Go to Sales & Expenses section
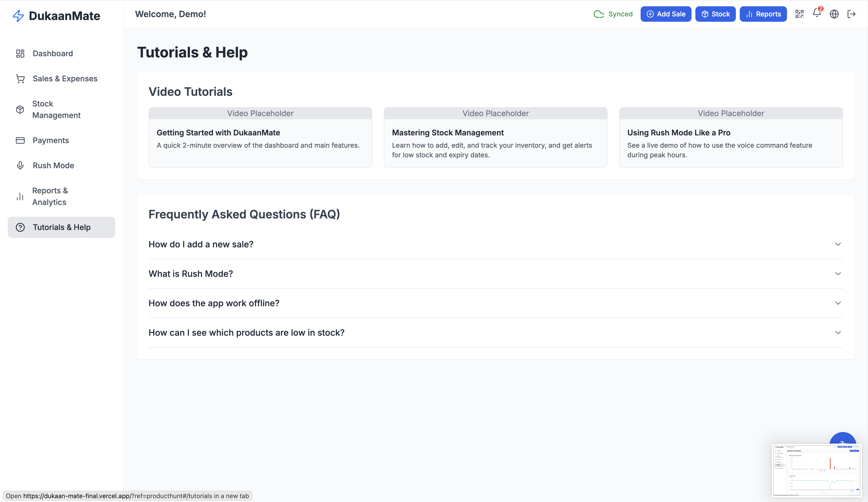 [x=65, y=79]
